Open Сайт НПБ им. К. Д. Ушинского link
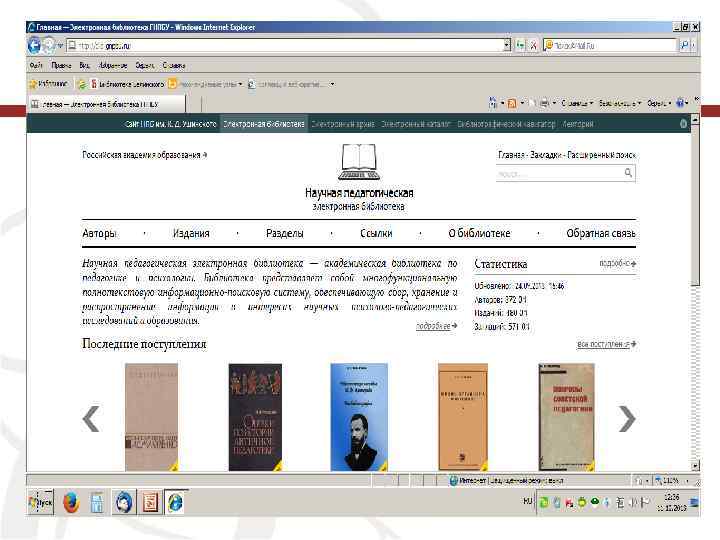Viewport: 720px width, 540px height. pos(170,124)
